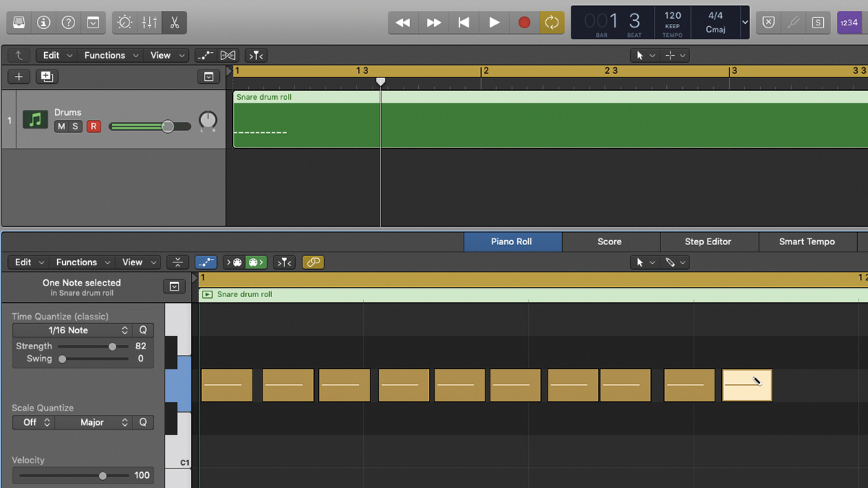
Task: Toggle the global Solo button
Action: (x=818, y=22)
